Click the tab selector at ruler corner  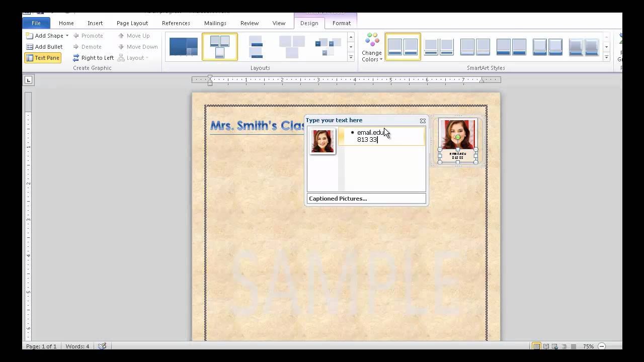click(28, 79)
